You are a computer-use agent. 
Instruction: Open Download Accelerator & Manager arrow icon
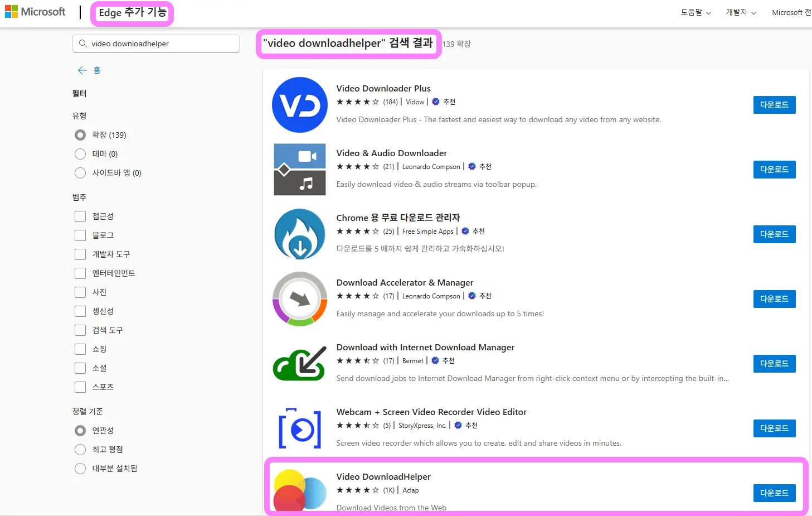300,299
